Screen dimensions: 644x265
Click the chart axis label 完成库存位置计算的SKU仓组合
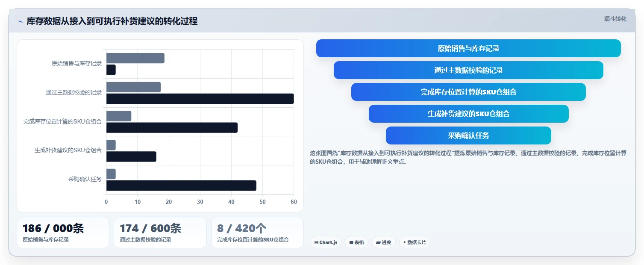click(62, 121)
